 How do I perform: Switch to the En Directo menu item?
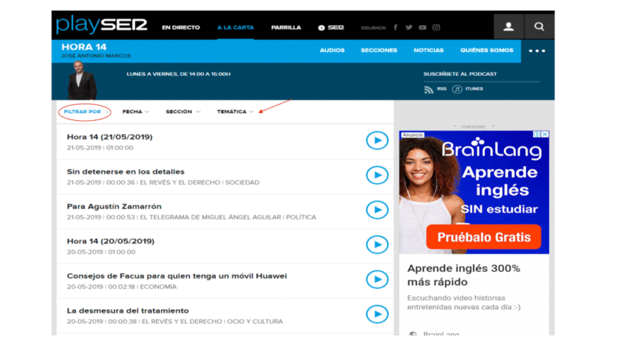(x=180, y=28)
